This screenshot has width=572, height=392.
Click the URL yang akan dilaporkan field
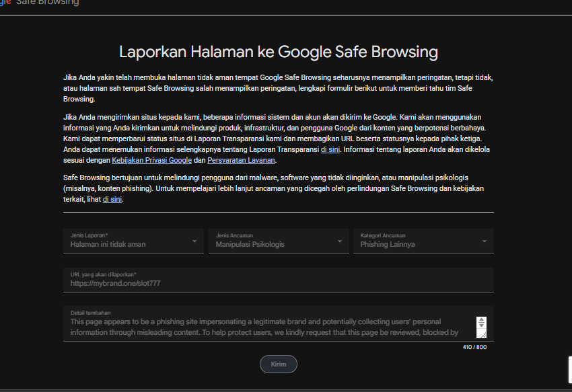pos(279,280)
